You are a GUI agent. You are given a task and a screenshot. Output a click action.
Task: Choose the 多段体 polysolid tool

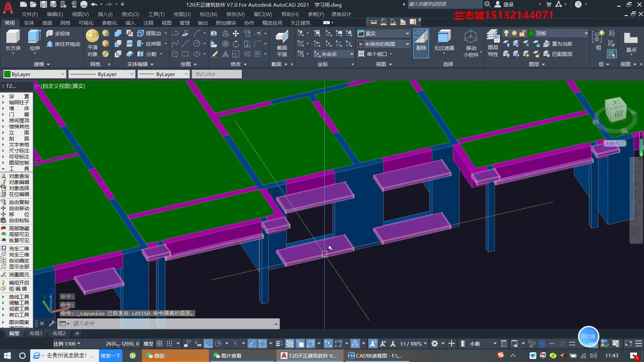(x=58, y=34)
